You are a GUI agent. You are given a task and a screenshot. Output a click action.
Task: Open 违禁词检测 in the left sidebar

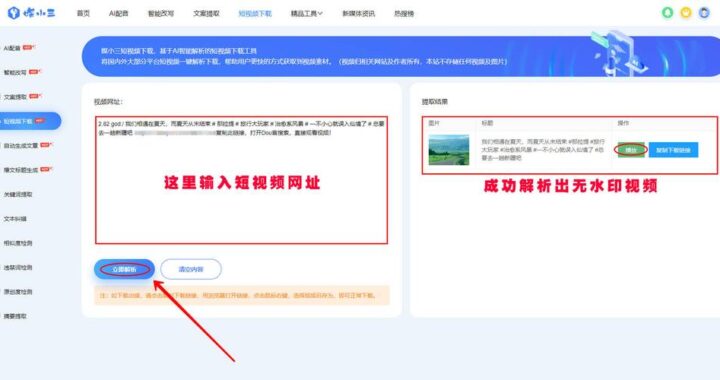18,268
